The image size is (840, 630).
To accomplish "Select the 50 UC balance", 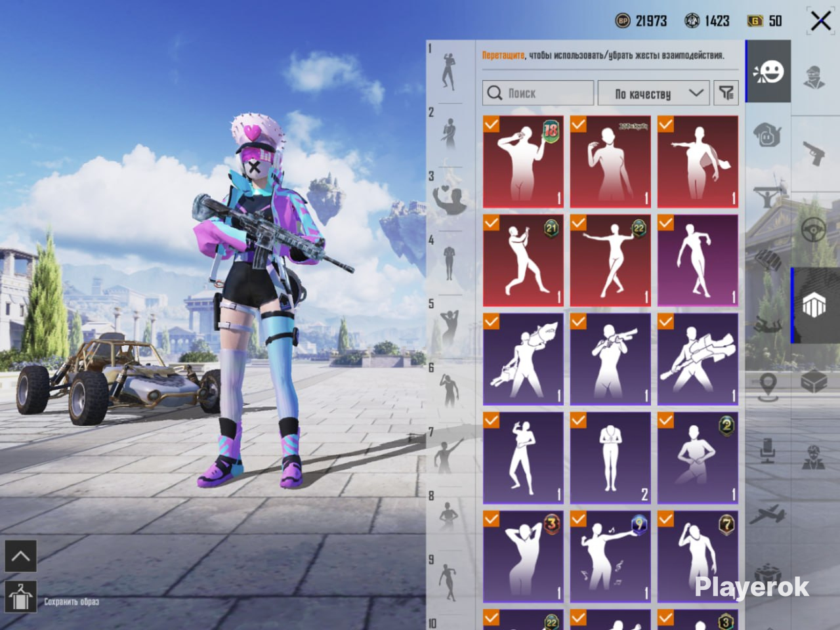I will pyautogui.click(x=776, y=21).
